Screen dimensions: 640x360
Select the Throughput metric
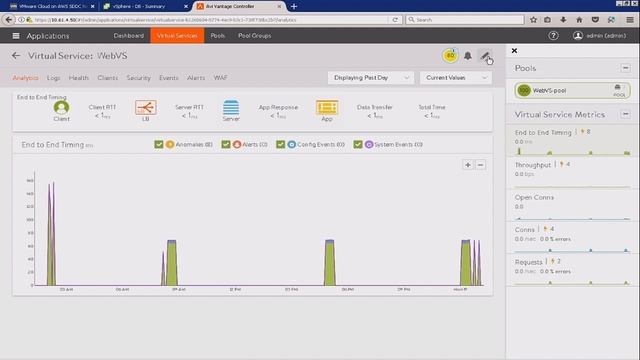point(572,173)
